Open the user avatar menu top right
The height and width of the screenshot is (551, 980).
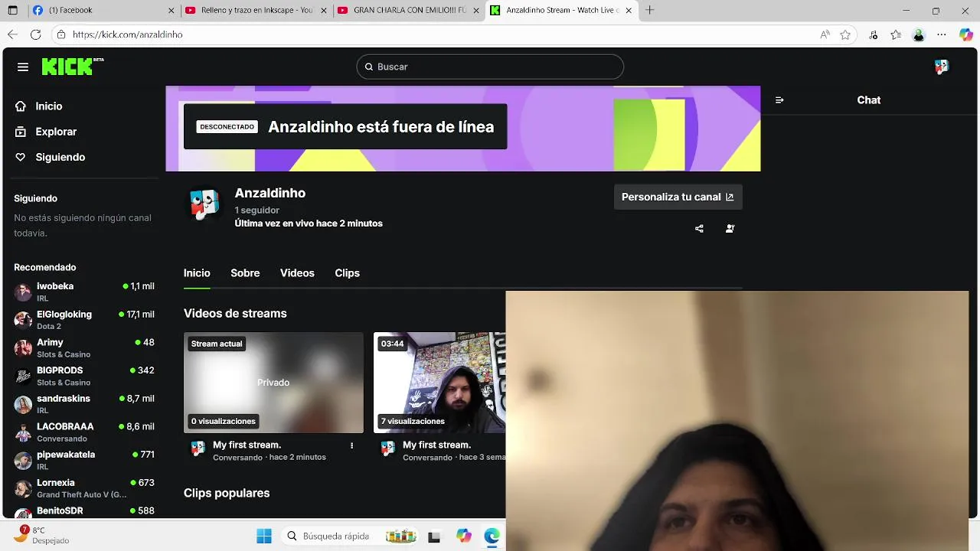click(942, 67)
